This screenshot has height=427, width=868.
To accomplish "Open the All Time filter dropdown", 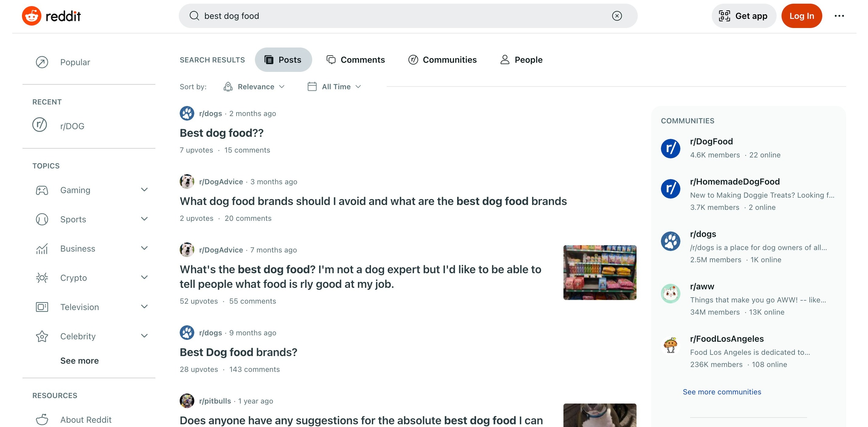I will 334,86.
